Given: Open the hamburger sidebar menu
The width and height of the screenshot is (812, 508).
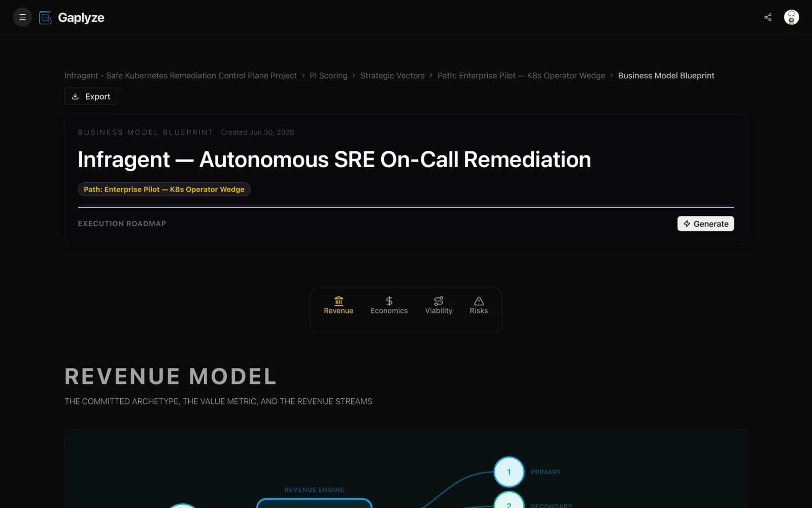Looking at the screenshot, I should point(22,17).
